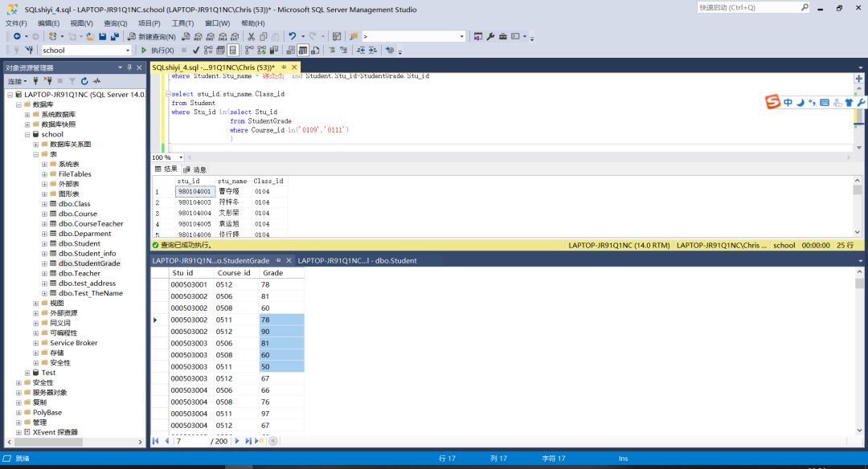868x469 pixels.
Task: Jump to the last record in the grid
Action: tap(248, 441)
